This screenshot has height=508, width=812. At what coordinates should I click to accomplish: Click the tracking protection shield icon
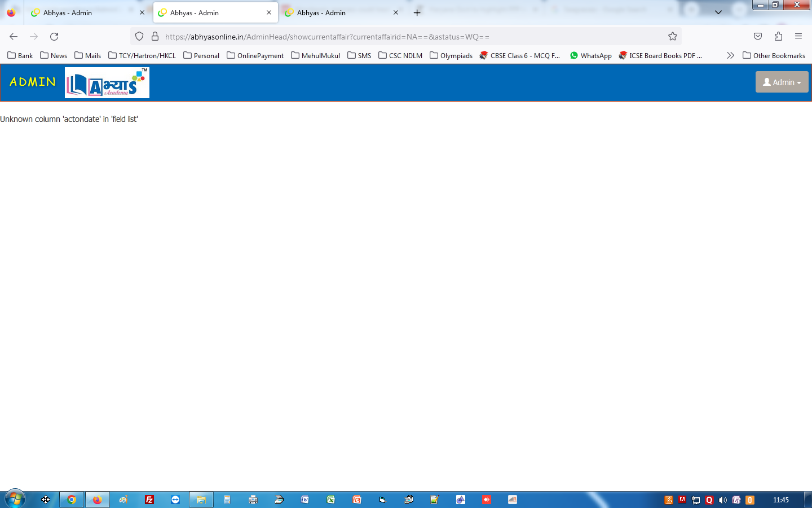point(139,37)
